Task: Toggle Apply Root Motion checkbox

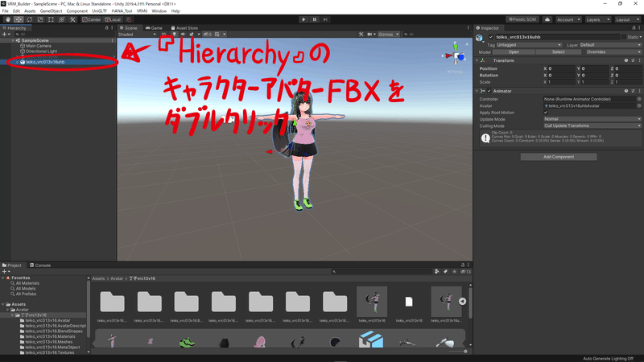Action: click(546, 113)
